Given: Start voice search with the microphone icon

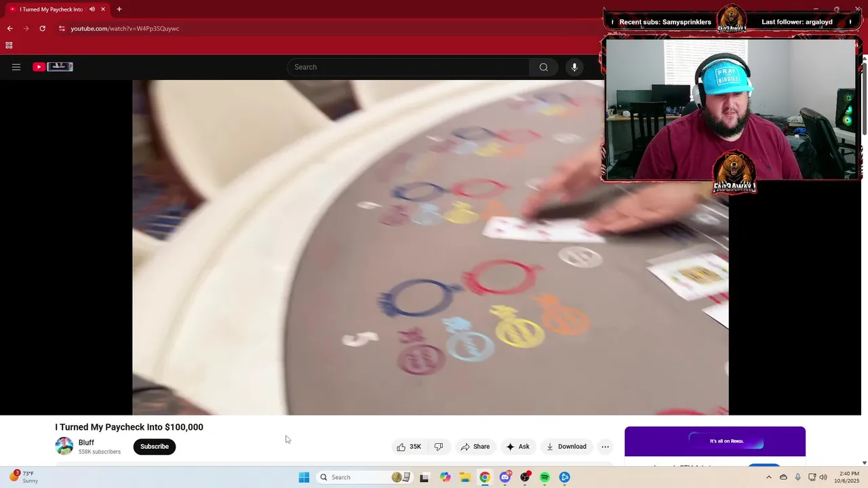Looking at the screenshot, I should (574, 67).
